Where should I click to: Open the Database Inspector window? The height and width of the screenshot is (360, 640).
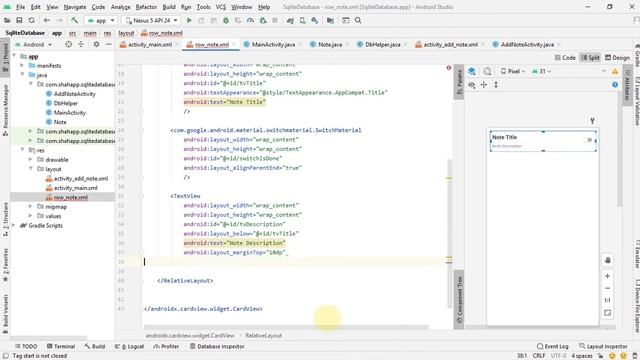pos(217,346)
